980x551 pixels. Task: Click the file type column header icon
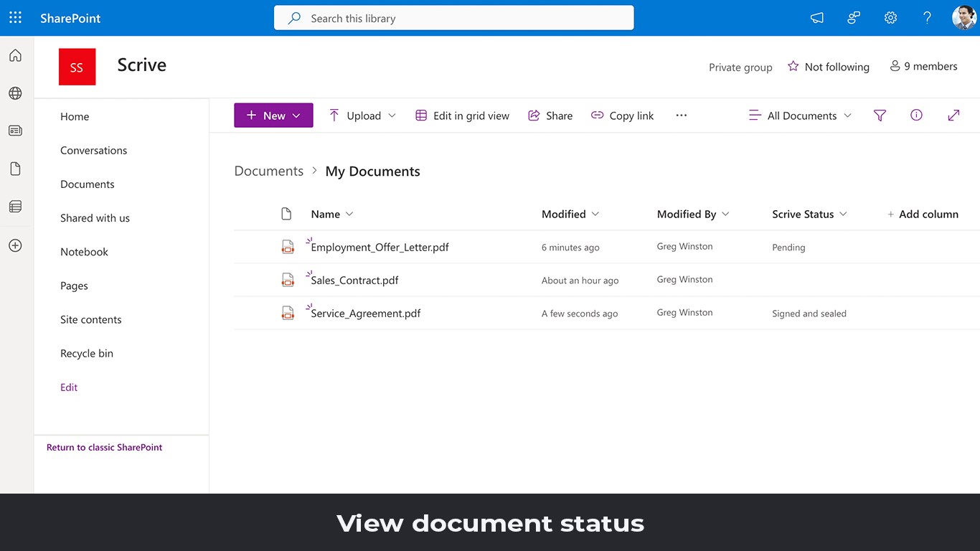point(286,214)
